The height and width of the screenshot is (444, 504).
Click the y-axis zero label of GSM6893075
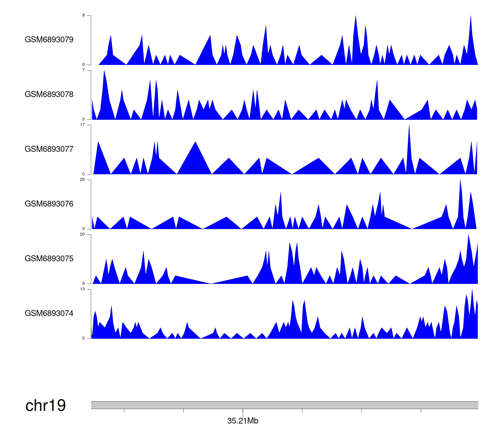click(84, 284)
